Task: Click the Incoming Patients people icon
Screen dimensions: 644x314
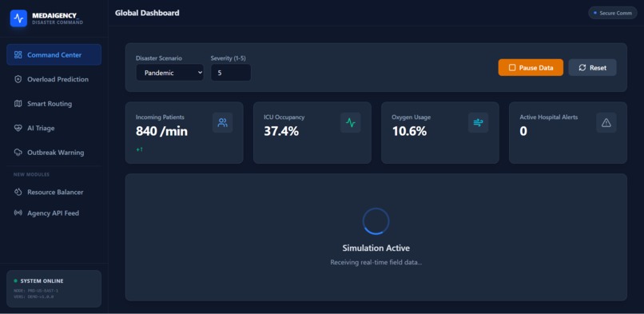Action: pos(223,123)
